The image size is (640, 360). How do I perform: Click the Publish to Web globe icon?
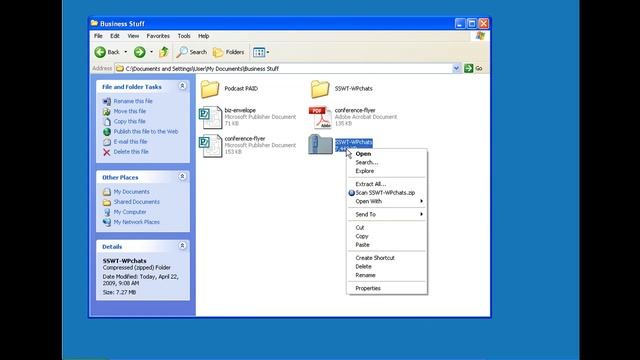click(107, 131)
